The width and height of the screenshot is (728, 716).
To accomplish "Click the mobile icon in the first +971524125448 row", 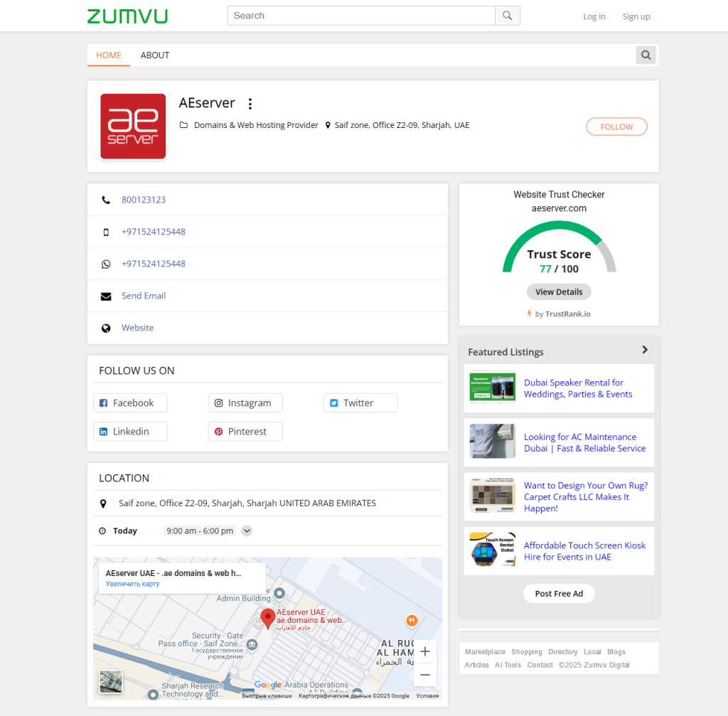I will [106, 233].
